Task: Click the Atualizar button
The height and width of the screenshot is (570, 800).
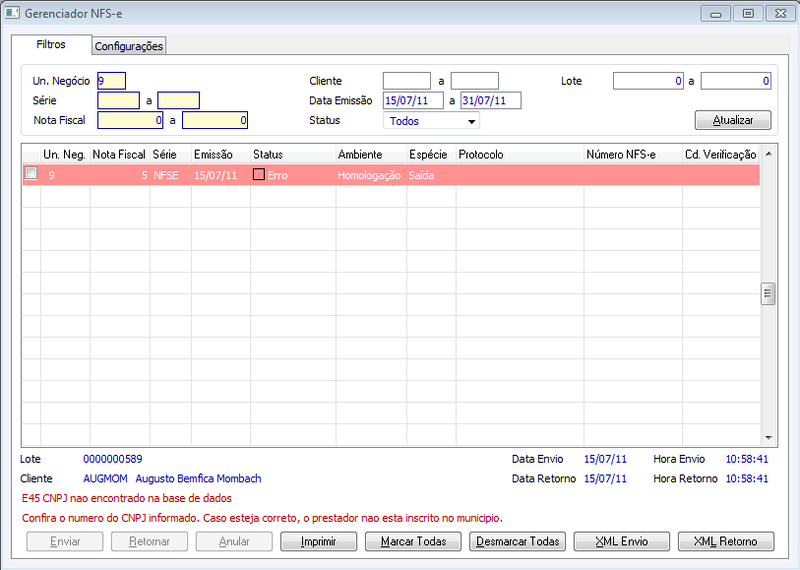Action: pos(733,120)
